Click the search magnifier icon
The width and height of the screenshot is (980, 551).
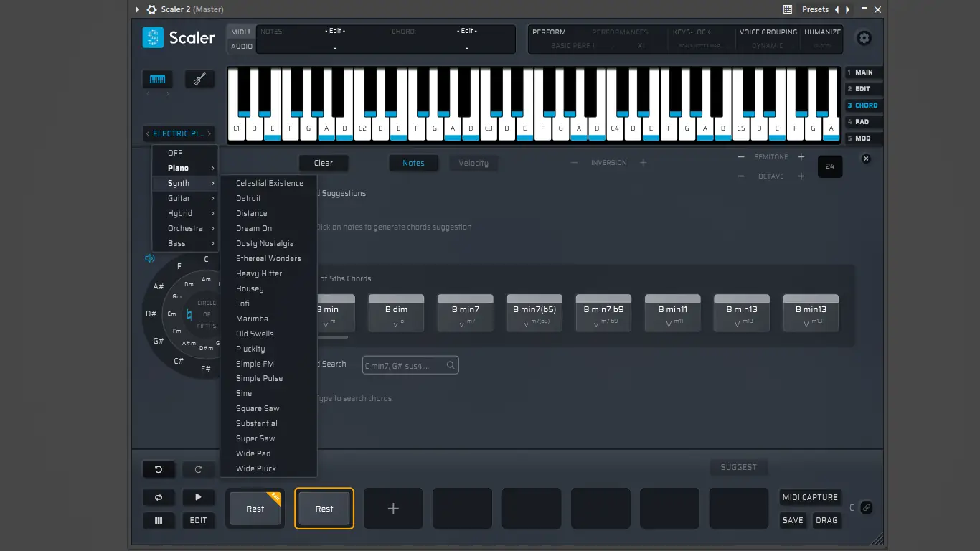pyautogui.click(x=451, y=365)
